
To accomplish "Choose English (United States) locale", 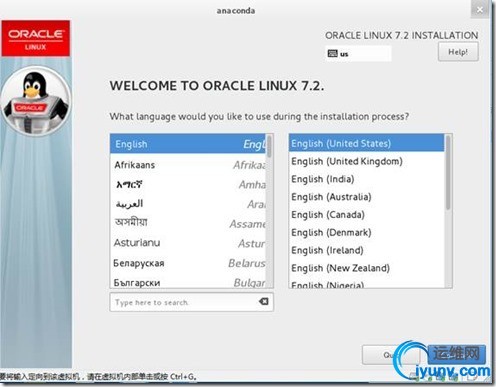I will pyautogui.click(x=367, y=143).
